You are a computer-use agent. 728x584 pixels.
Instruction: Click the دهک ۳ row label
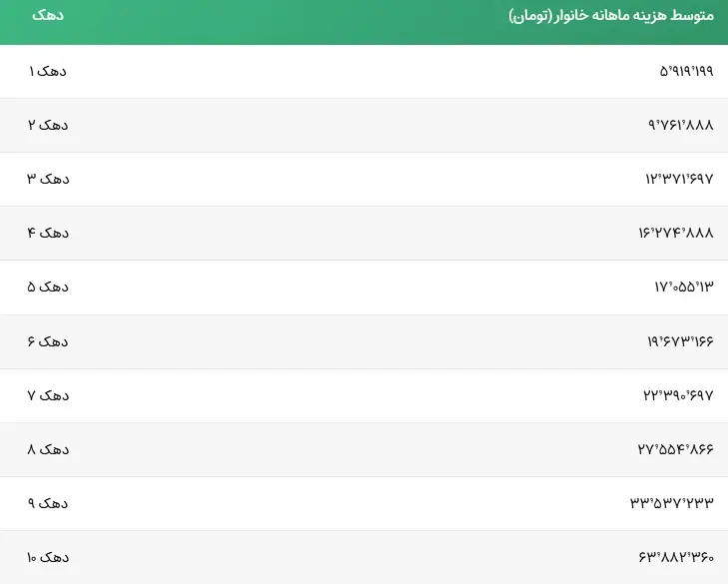point(48,179)
